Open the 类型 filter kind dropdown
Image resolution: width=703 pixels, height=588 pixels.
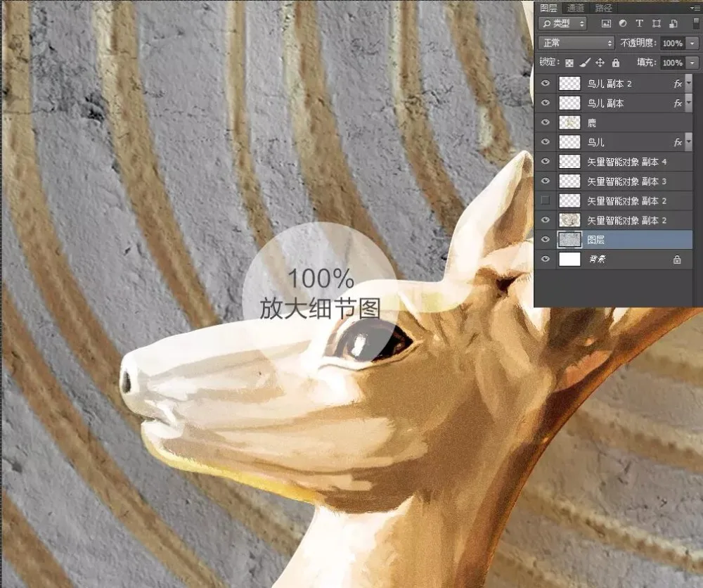pyautogui.click(x=562, y=24)
